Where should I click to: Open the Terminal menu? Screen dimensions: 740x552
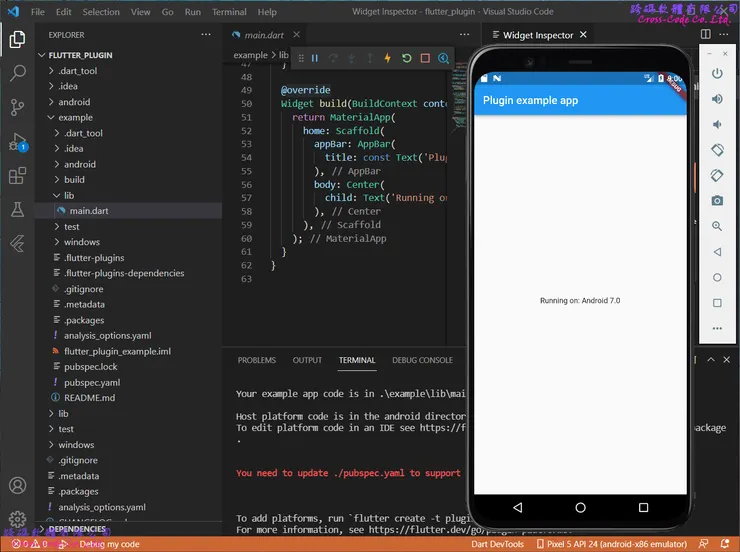229,12
